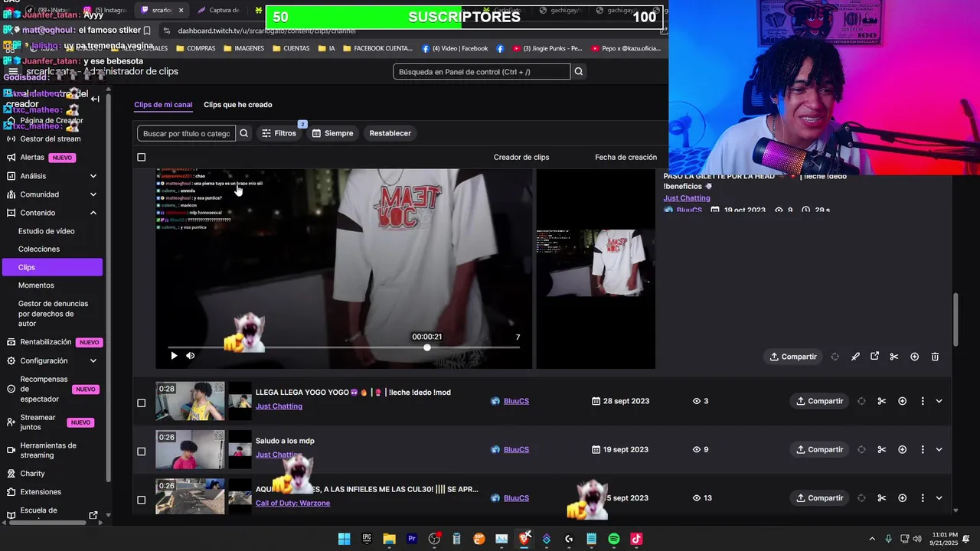Open Rentabilización in sidebar
980x551 pixels.
point(46,342)
